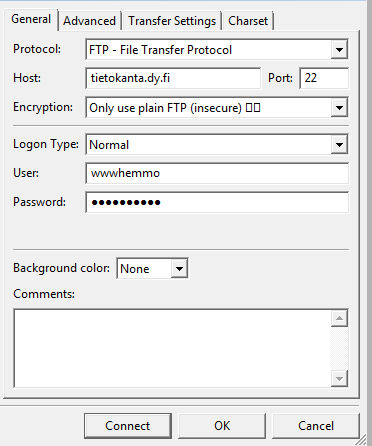This screenshot has width=372, height=446.
Task: Select the Charset tab
Action: pyautogui.click(x=248, y=21)
